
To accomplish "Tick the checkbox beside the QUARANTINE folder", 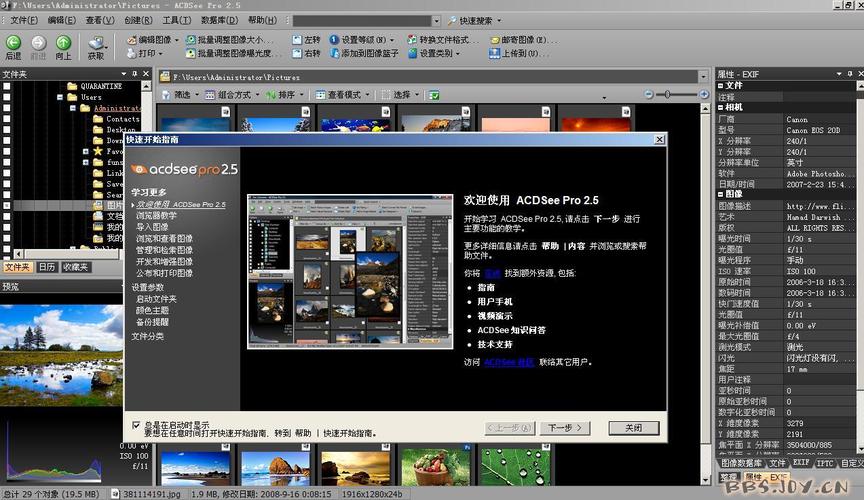I will point(7,86).
